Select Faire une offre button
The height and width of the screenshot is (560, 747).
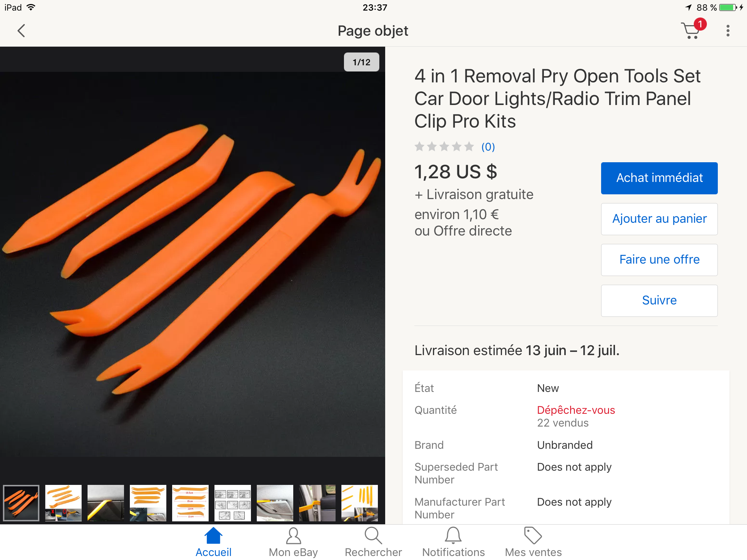pos(659,260)
